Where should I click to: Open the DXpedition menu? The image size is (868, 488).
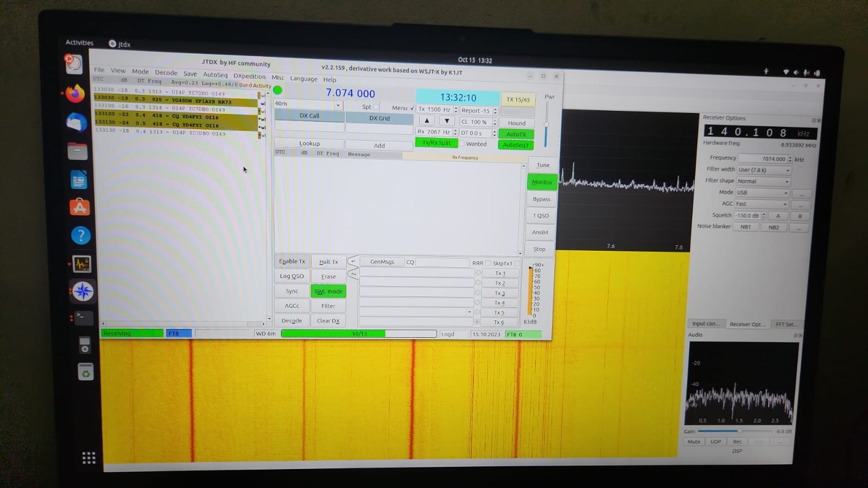(249, 76)
